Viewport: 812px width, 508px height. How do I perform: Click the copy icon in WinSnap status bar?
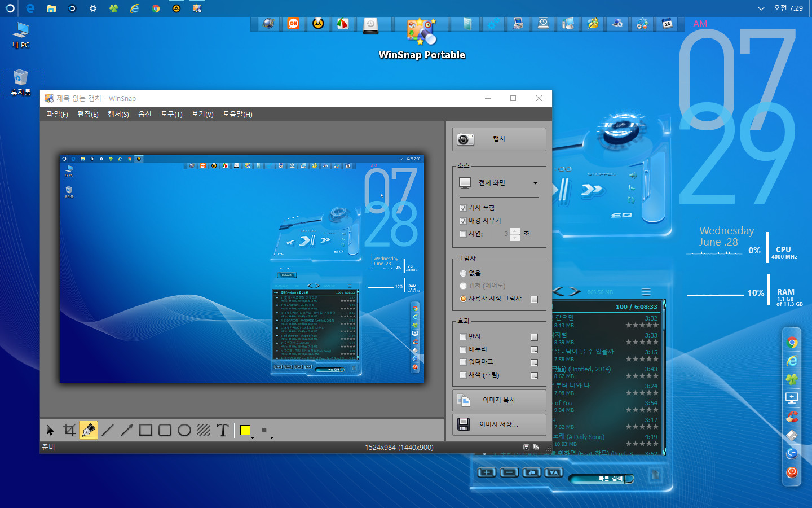pyautogui.click(x=536, y=447)
